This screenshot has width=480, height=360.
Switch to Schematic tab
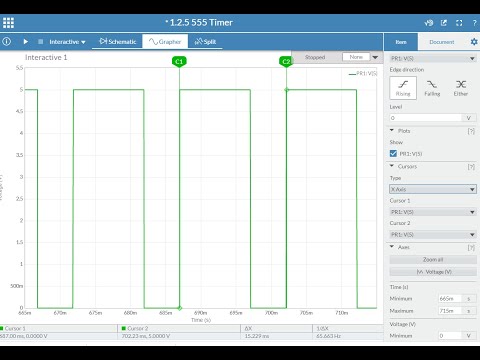pos(118,42)
